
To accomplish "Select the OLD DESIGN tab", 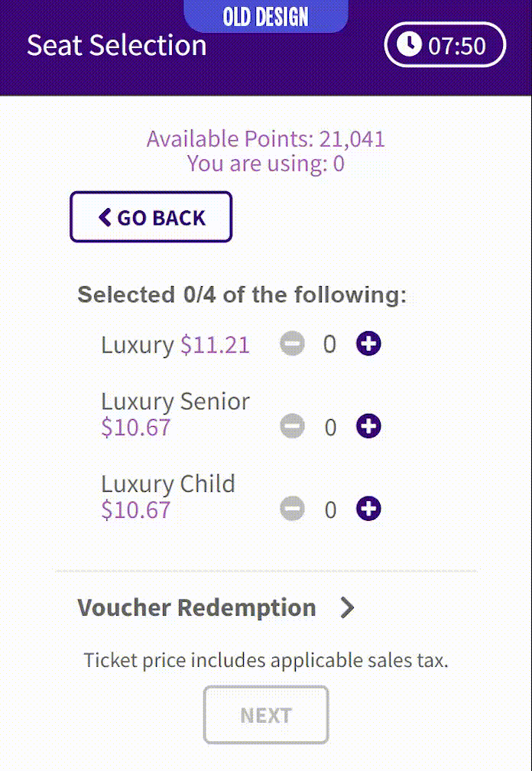I will (266, 17).
